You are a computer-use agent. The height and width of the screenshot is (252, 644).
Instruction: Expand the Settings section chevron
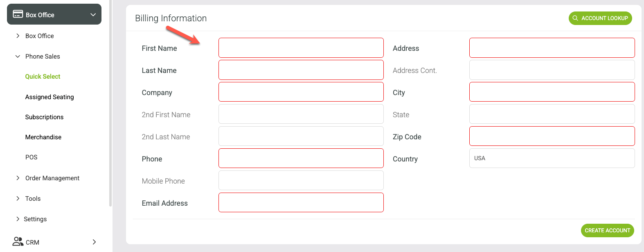18,219
